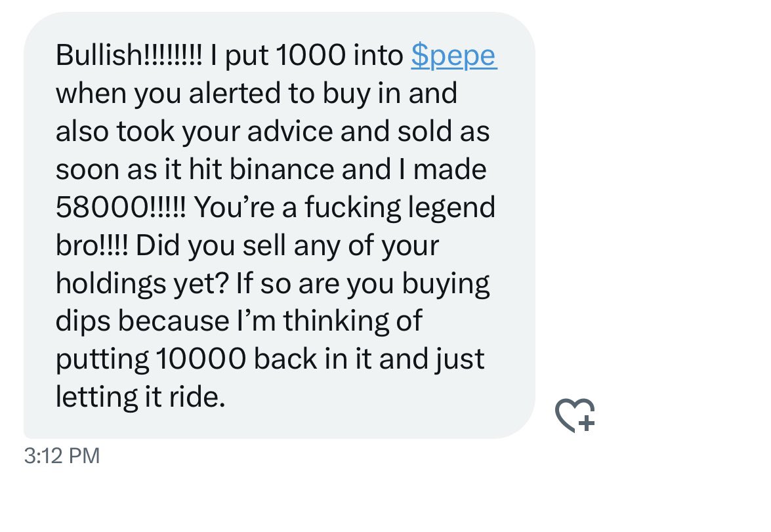Click the word "putting" in the message

[102, 361]
